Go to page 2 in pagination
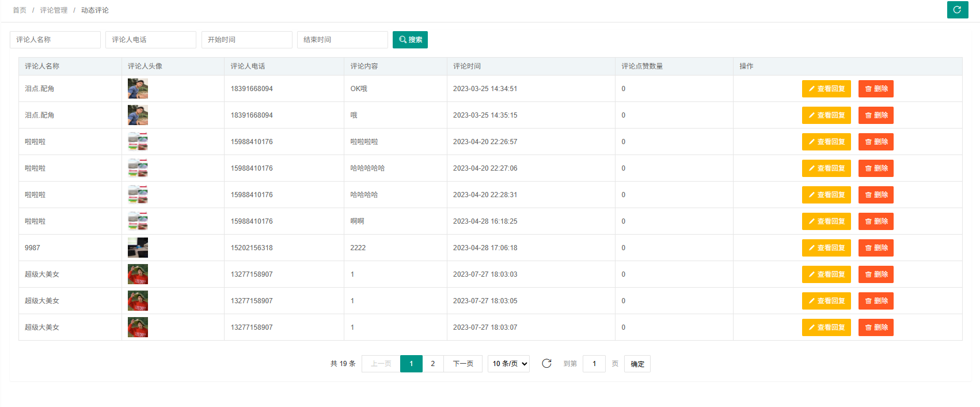980x407 pixels. [433, 364]
